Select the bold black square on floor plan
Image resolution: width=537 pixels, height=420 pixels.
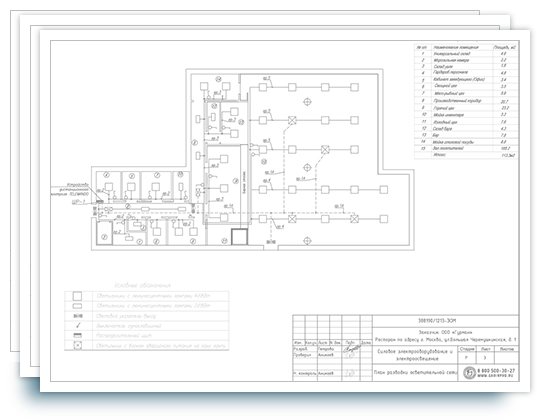click(x=239, y=237)
